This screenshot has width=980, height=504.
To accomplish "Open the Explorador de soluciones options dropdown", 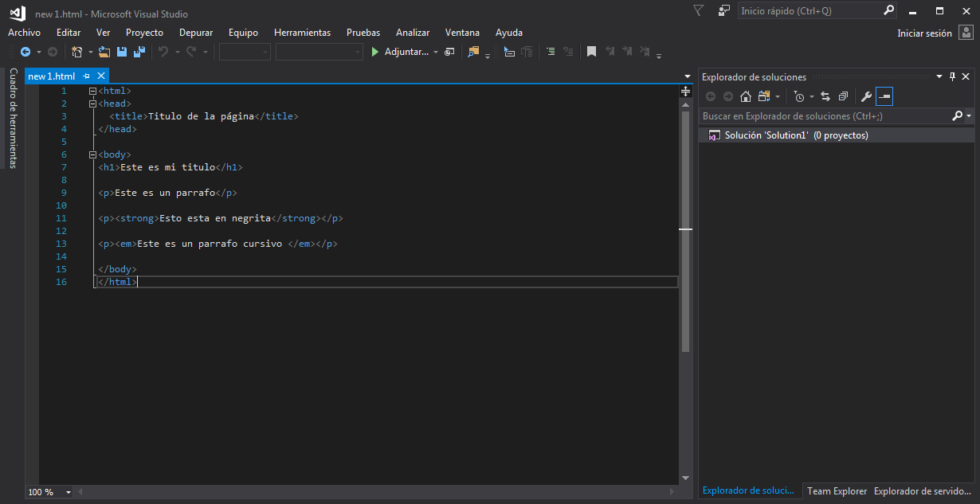I will [939, 76].
